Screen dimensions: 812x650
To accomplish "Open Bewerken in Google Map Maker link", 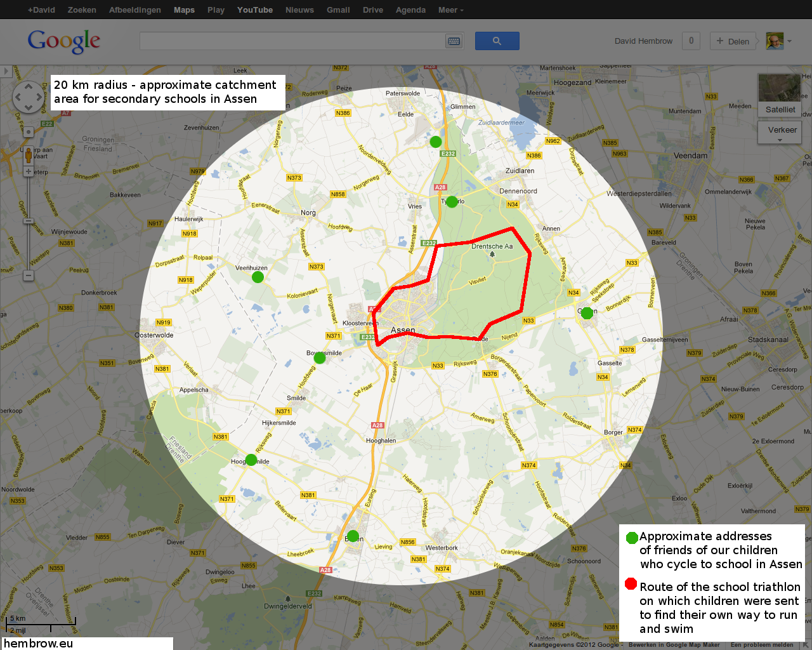I will (674, 645).
